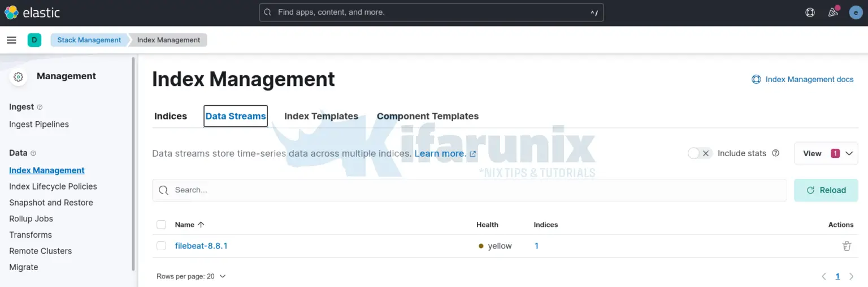Click into the data streams Search field
Viewport: 868px width, 287px height.
click(x=469, y=190)
